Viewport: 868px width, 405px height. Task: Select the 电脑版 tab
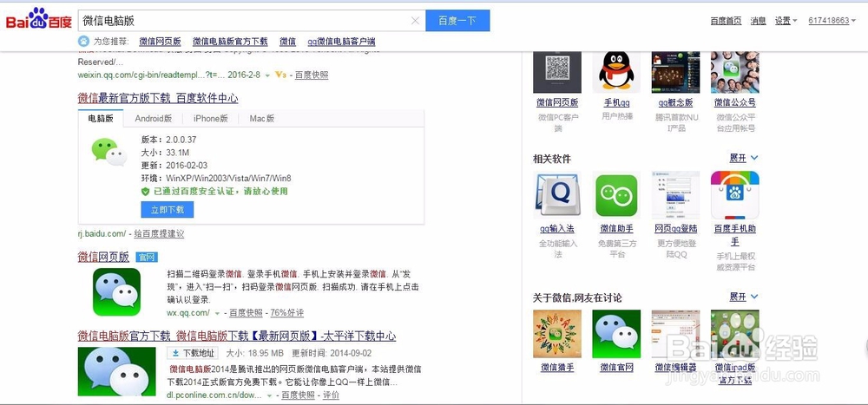[x=101, y=119]
